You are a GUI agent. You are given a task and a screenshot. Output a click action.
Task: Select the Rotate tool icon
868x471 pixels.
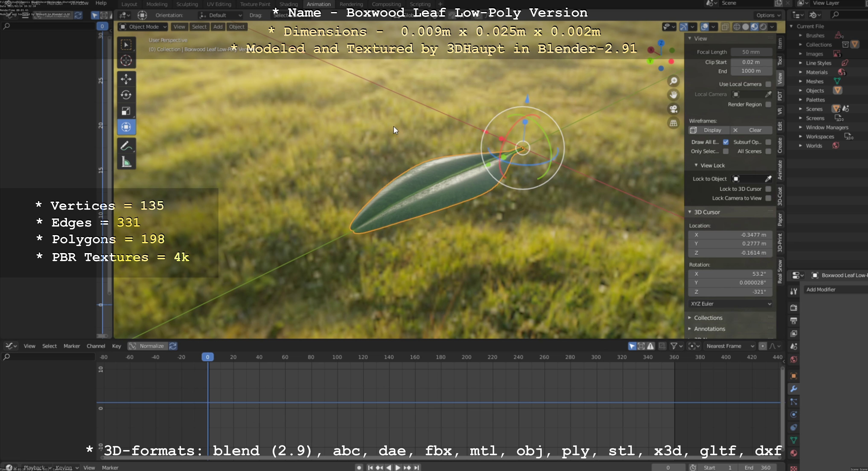126,95
